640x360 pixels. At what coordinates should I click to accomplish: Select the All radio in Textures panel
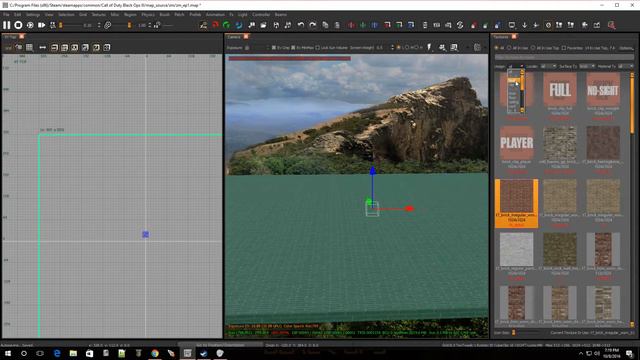pos(497,48)
